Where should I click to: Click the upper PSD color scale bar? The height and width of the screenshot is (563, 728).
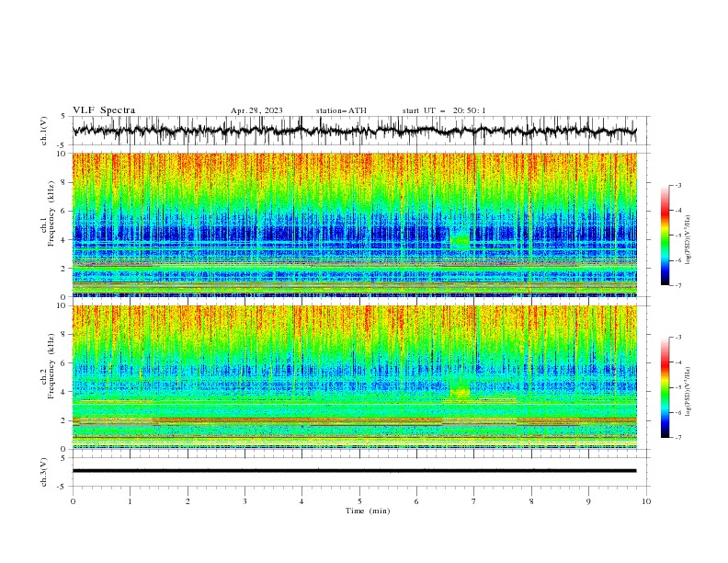point(665,236)
